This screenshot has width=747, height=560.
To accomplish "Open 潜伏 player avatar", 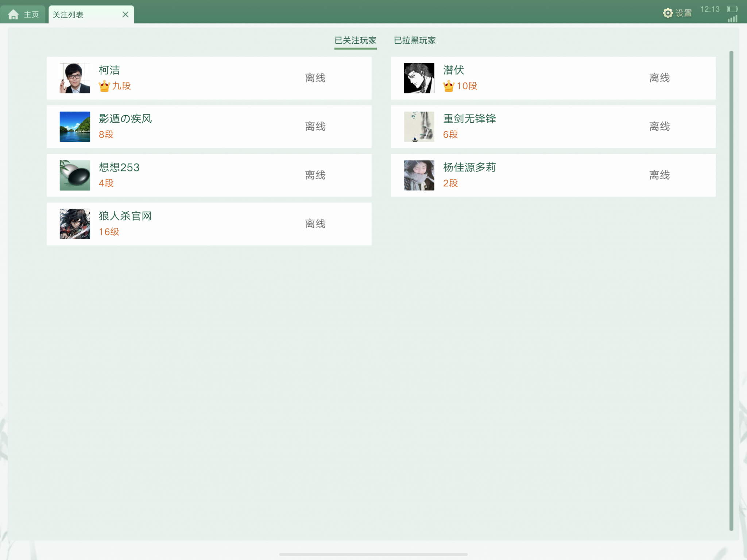I will 419,78.
